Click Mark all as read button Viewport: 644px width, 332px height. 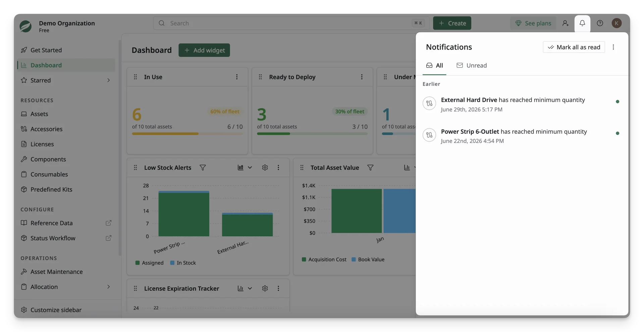pos(574,47)
